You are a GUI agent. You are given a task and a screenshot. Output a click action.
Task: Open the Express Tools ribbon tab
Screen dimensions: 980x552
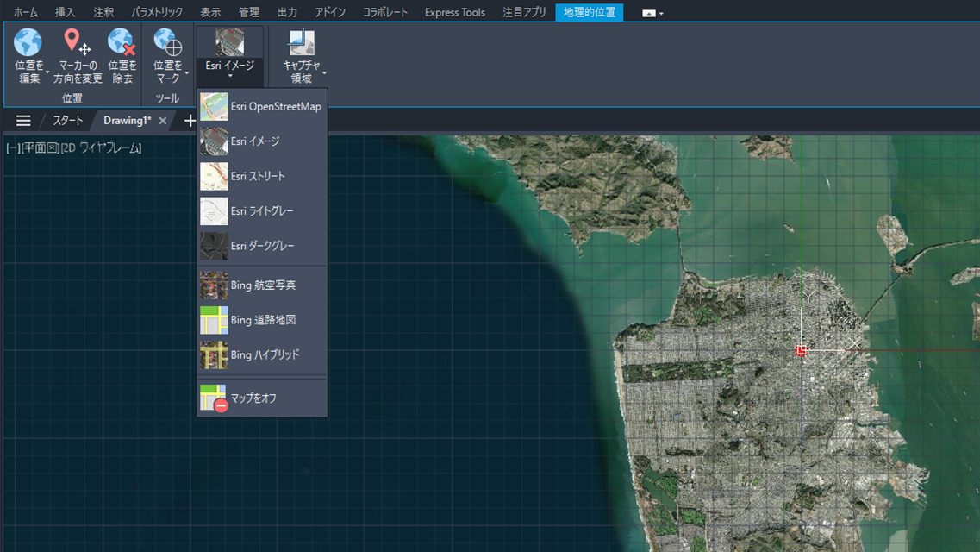[x=454, y=12]
